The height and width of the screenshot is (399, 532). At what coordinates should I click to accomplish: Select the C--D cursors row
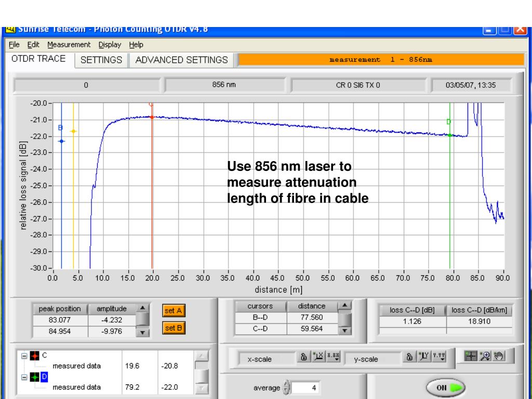point(286,329)
